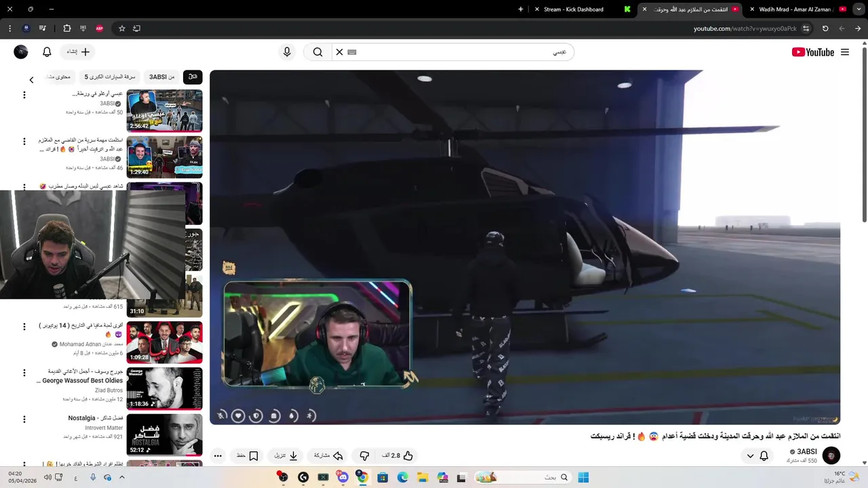Click the address bar URL
This screenshot has height=488, width=868.
point(745,28)
